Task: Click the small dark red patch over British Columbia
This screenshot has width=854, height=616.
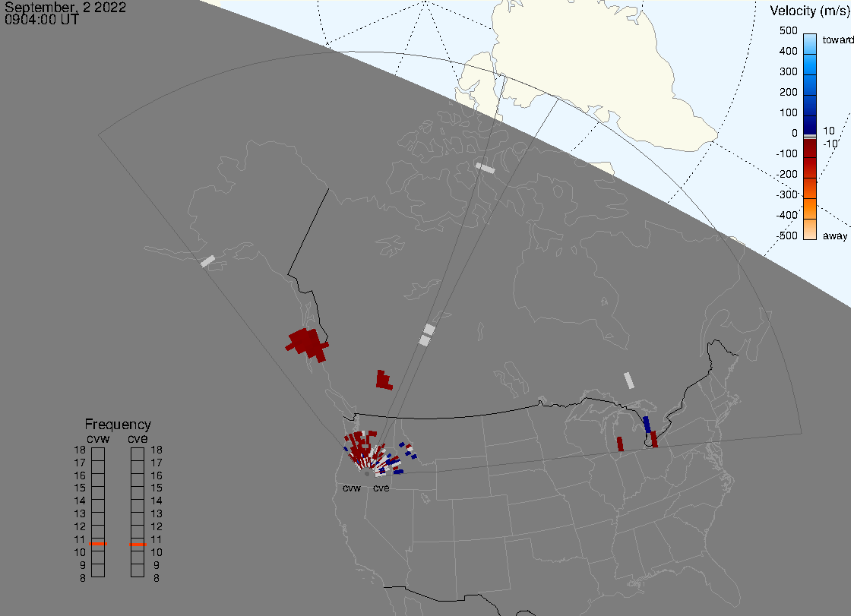Action: (x=384, y=380)
